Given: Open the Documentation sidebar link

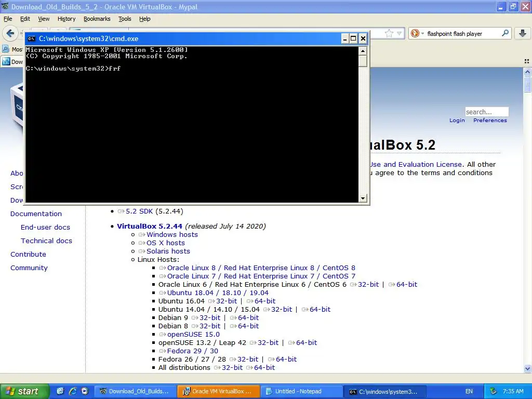Looking at the screenshot, I should coord(36,214).
